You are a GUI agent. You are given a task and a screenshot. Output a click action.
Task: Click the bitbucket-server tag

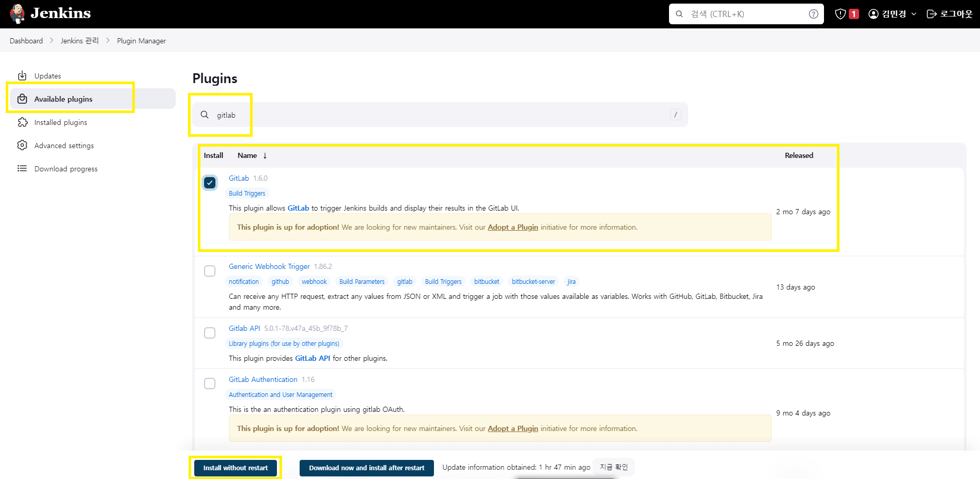tap(533, 282)
